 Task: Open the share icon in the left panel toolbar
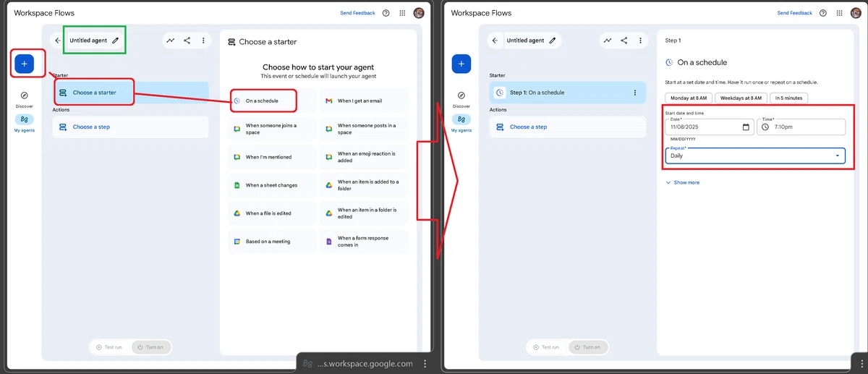click(x=187, y=41)
